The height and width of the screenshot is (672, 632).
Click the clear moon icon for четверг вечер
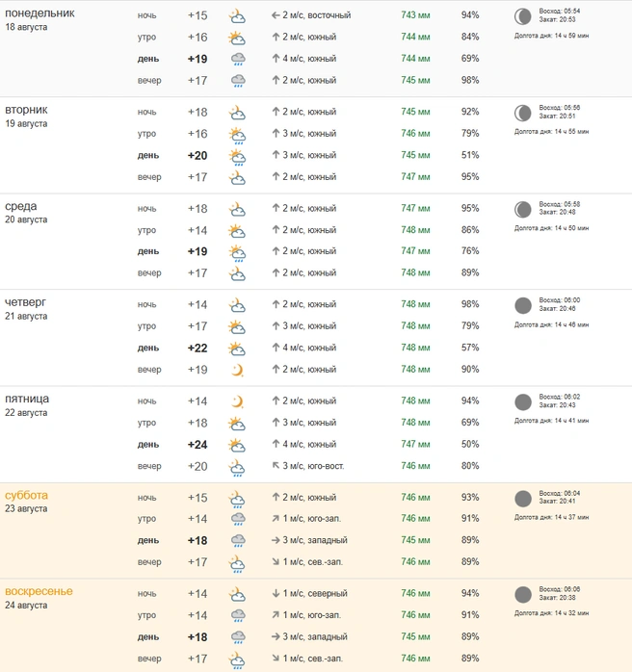(x=237, y=370)
